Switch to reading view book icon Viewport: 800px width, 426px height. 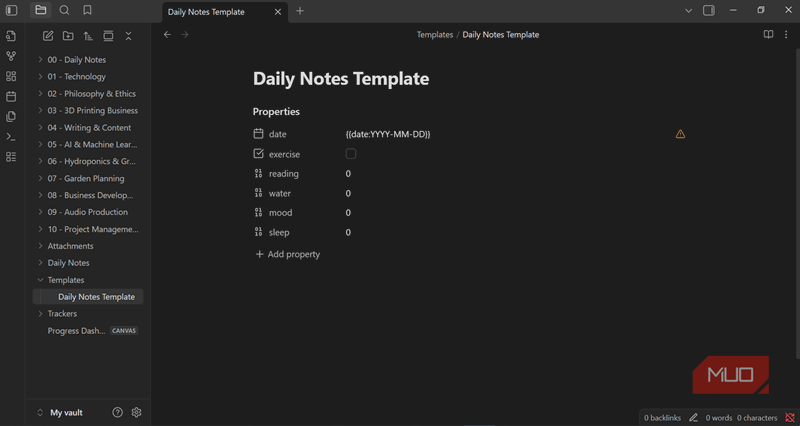(x=768, y=35)
